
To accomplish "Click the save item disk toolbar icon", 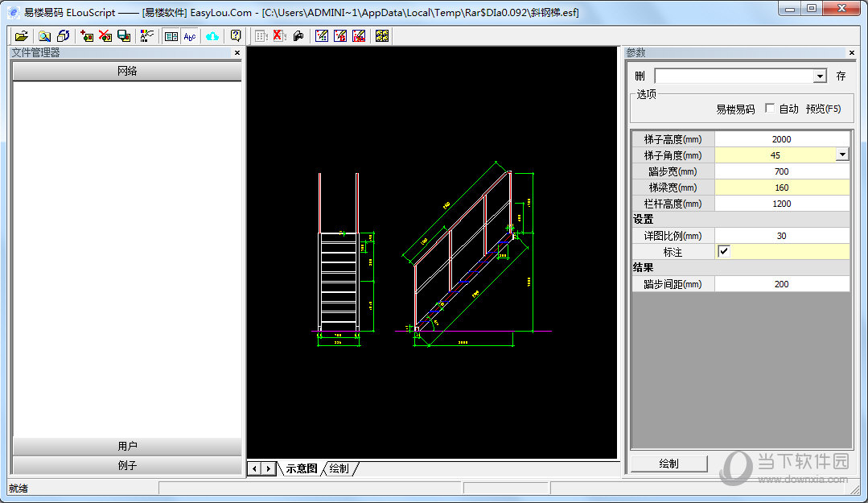I will click(x=124, y=36).
